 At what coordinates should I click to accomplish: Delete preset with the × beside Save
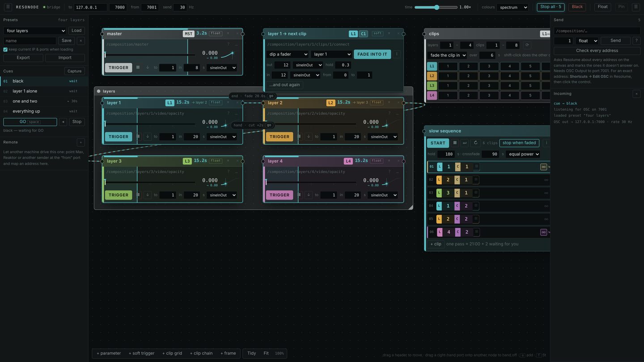pos(81,41)
